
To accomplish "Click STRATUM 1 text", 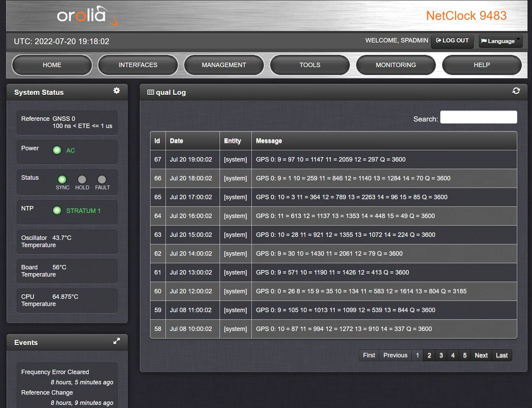I will pyautogui.click(x=84, y=211).
